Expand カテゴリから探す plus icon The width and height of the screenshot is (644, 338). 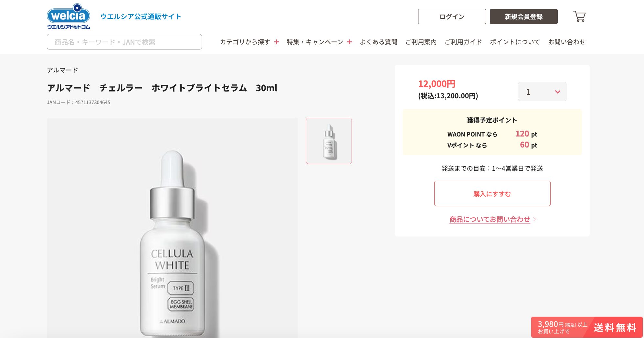coord(277,42)
